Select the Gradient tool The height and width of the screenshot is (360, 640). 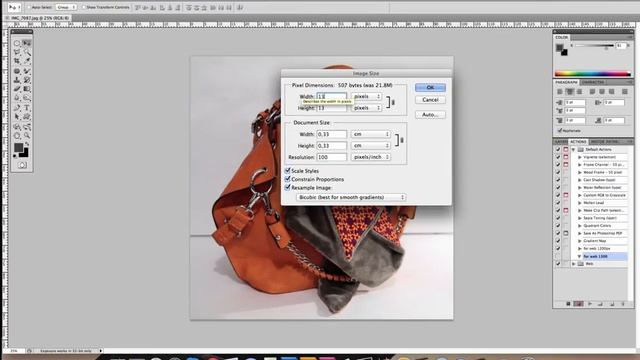pyautogui.click(x=27, y=89)
